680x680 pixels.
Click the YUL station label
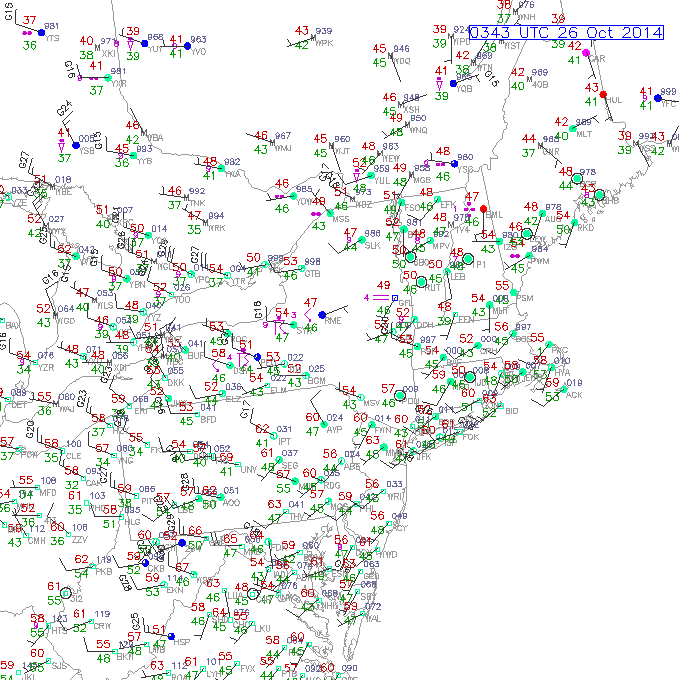pos(382,180)
